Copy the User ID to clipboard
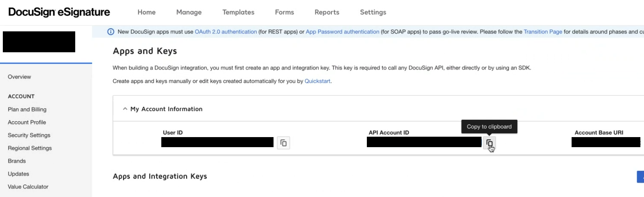Screen dimensions: 644x197 pyautogui.click(x=284, y=143)
